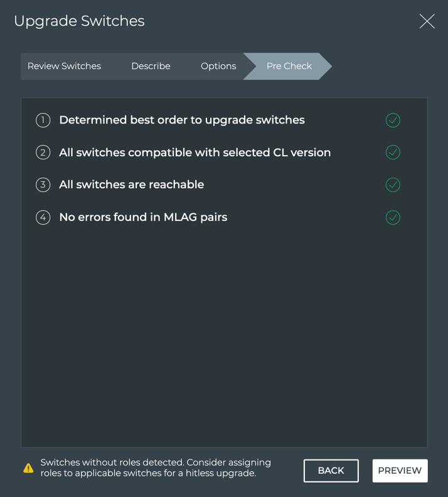The width and height of the screenshot is (448, 497).
Task: Click the yellow warning triangle icon
Action: 28,468
